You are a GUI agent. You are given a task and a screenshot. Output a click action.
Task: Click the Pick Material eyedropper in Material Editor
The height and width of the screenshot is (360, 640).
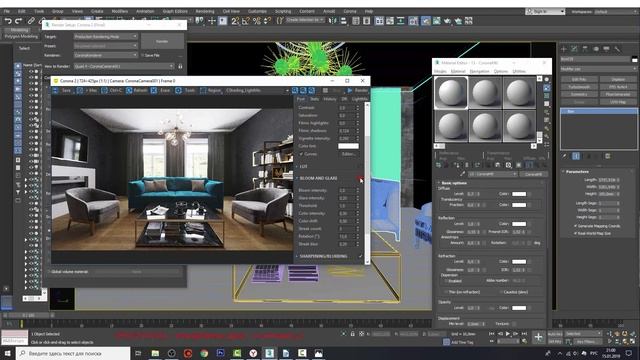tap(462, 174)
